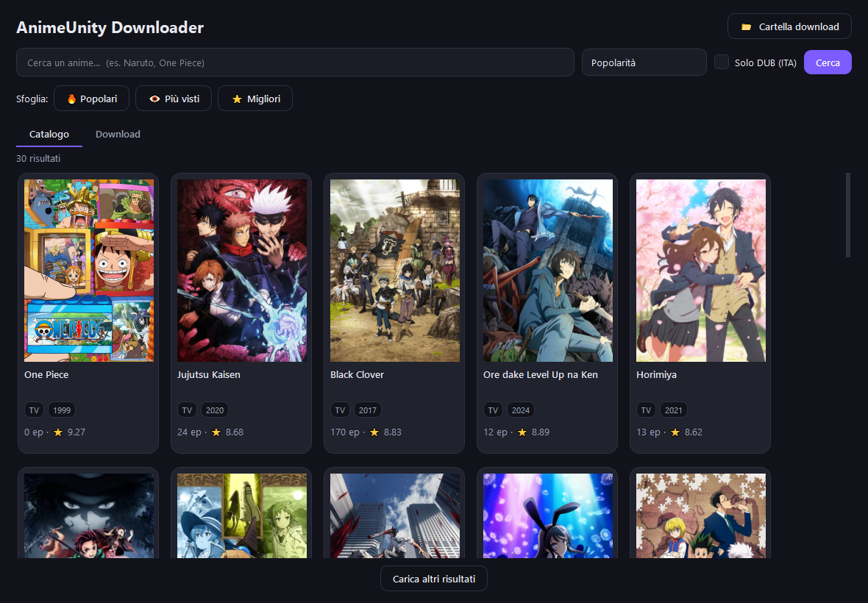Viewport: 868px width, 603px height.
Task: Click the 2020 year tag
Action: [x=215, y=410]
